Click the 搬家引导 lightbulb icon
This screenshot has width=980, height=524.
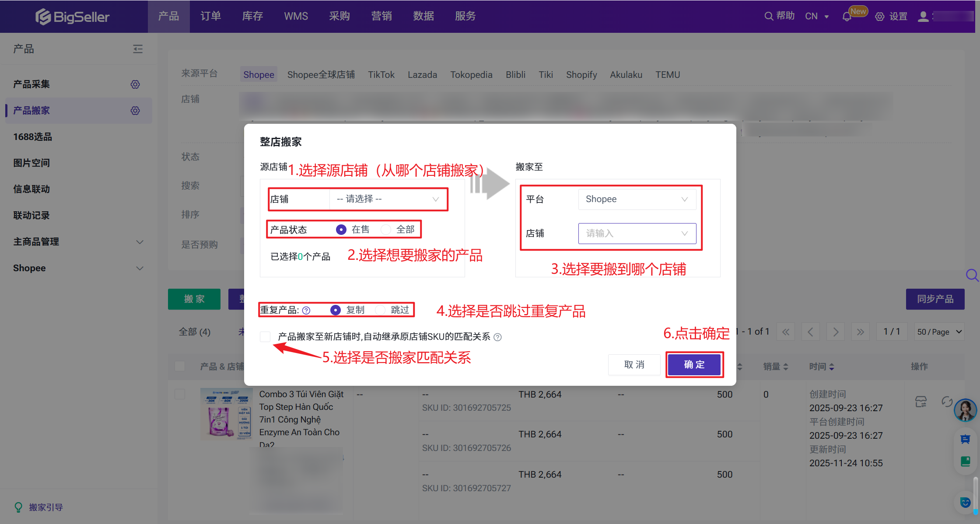pyautogui.click(x=18, y=507)
